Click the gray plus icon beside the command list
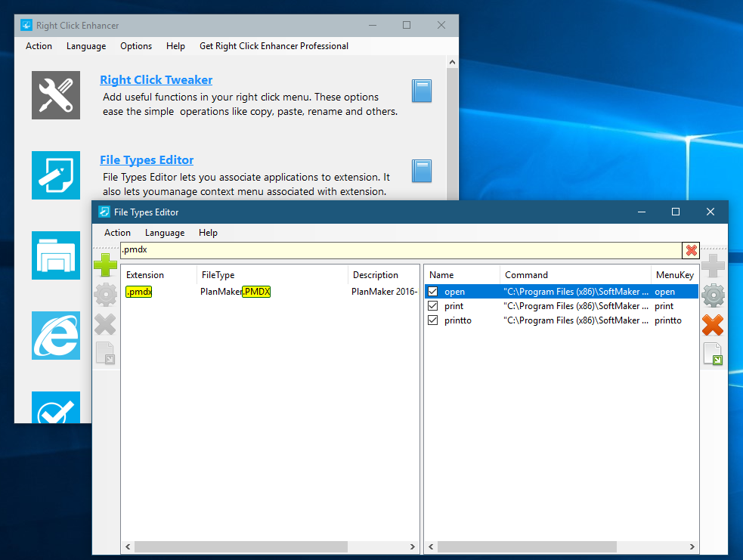 (x=714, y=265)
